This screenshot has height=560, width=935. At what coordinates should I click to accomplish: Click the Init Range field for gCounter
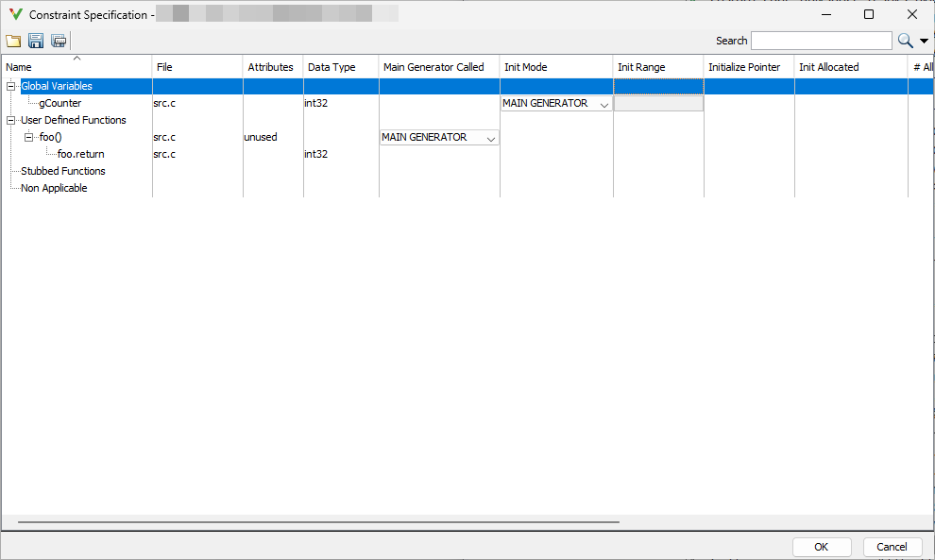click(658, 104)
